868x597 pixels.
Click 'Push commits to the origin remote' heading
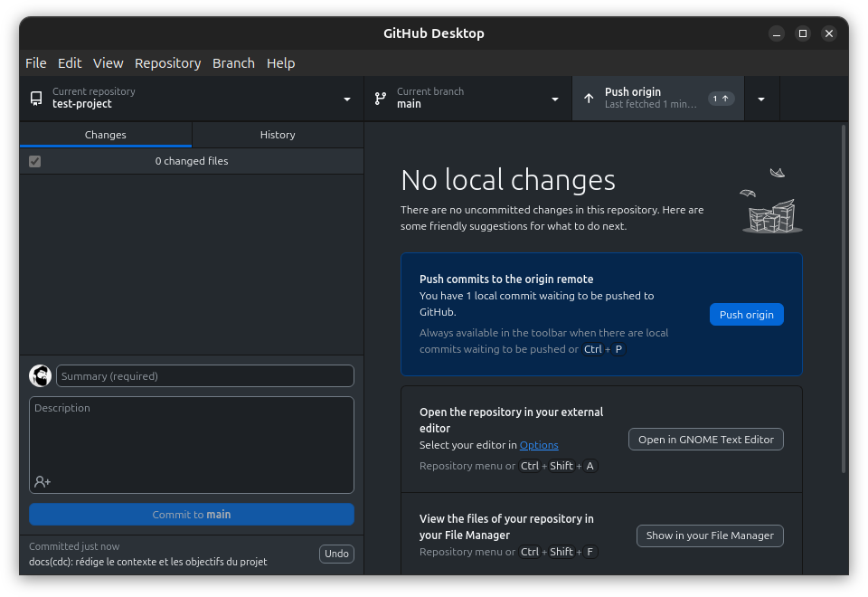506,280
